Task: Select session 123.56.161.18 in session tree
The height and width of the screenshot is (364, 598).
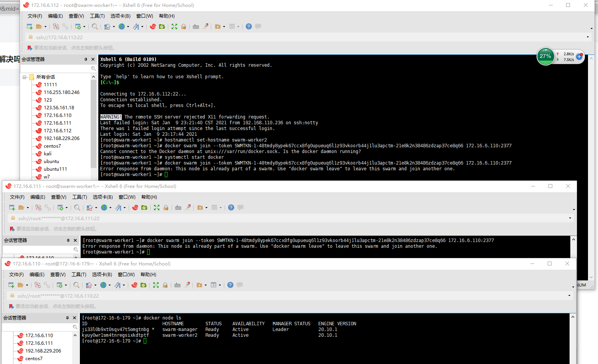Action: point(59,108)
